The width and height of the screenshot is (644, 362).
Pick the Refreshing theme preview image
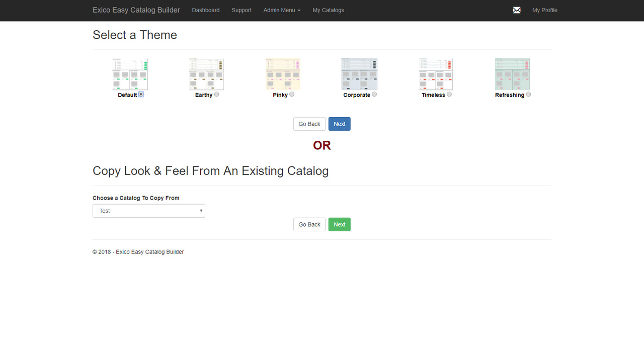pyautogui.click(x=512, y=74)
